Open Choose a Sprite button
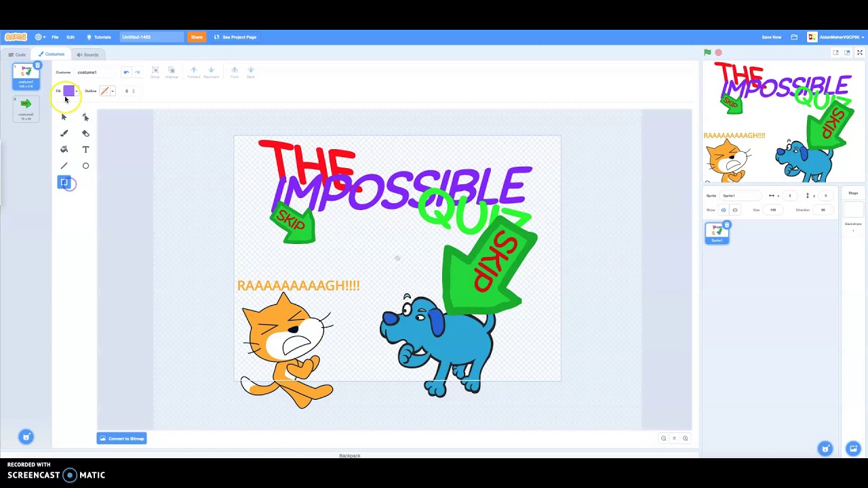868x488 pixels. (x=825, y=449)
